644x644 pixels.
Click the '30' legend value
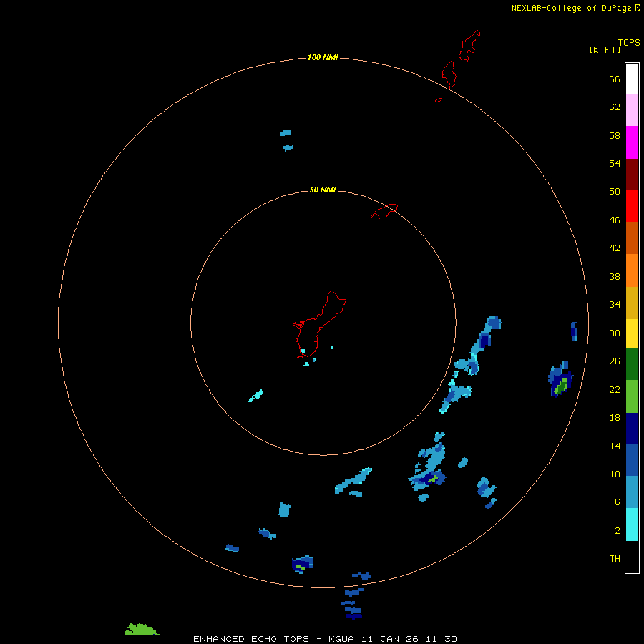click(x=615, y=333)
